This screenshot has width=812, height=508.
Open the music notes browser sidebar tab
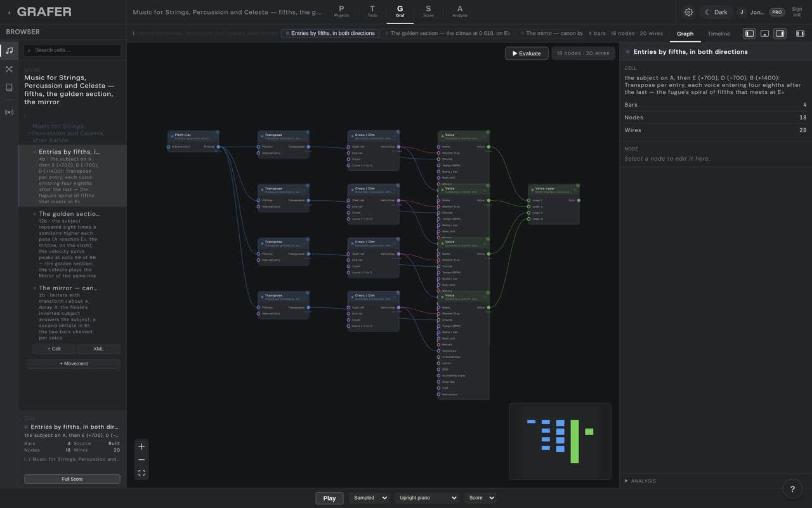coord(9,51)
